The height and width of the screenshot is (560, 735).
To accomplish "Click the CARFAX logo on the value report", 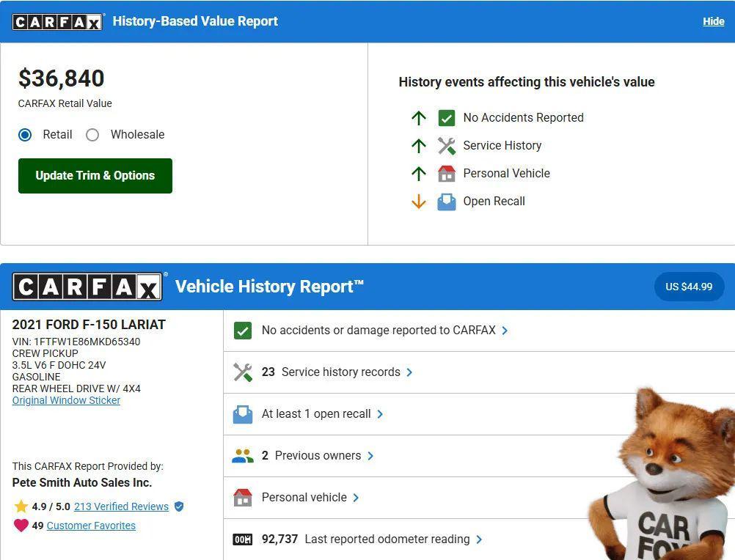I will click(57, 21).
